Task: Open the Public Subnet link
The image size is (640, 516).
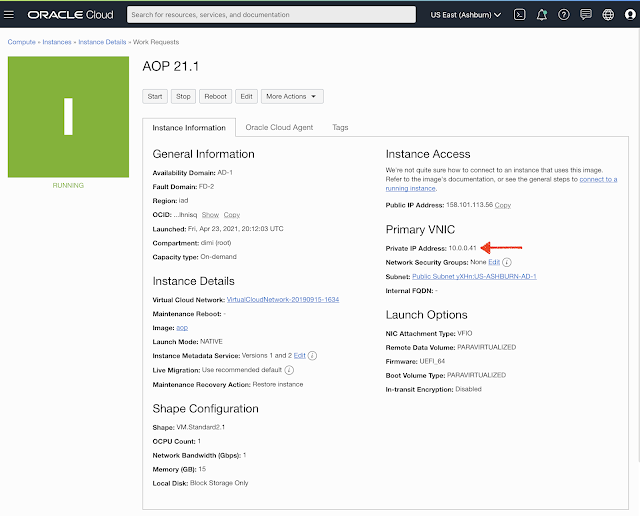Action: pyautogui.click(x=474, y=276)
